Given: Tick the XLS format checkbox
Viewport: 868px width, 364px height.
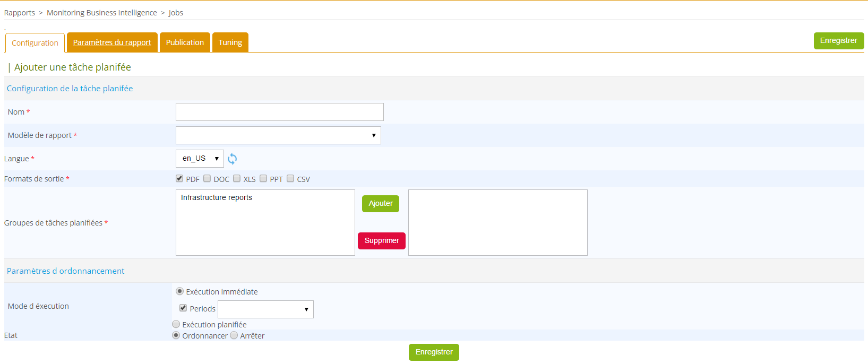Looking at the screenshot, I should [x=237, y=179].
